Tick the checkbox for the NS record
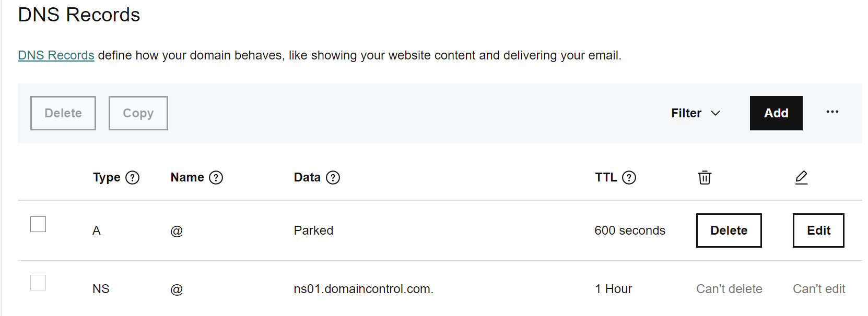868x316 pixels. (x=38, y=283)
